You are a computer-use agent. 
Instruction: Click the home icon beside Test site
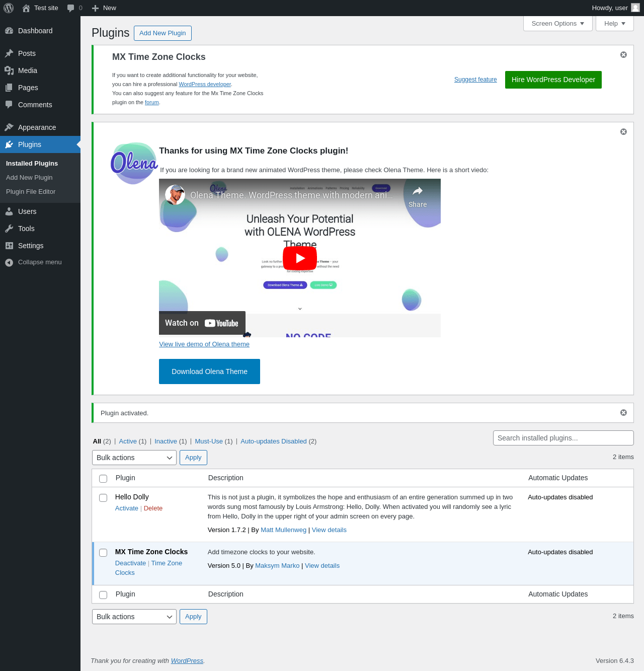[26, 8]
